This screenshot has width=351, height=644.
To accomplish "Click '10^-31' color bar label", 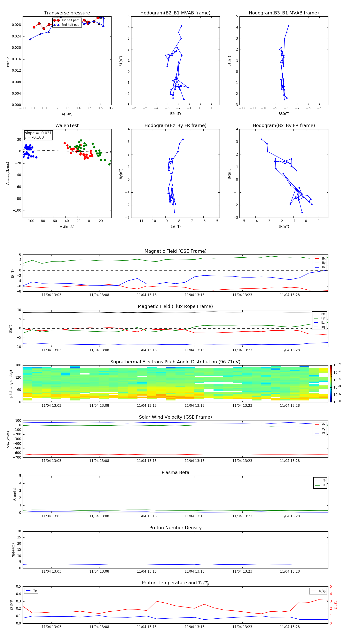I will click(337, 402).
